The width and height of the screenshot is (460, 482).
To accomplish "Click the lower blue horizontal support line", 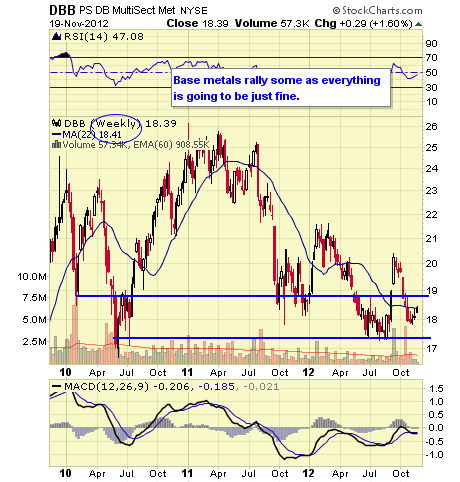I will coord(272,338).
